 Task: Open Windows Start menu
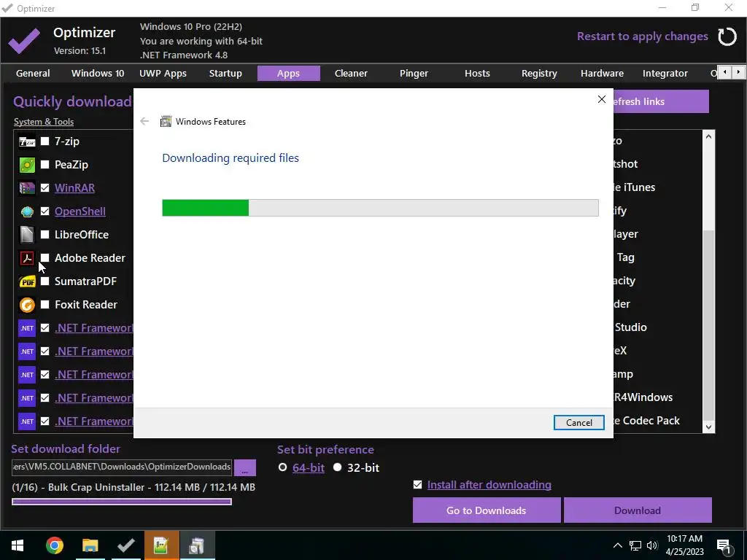coord(18,545)
